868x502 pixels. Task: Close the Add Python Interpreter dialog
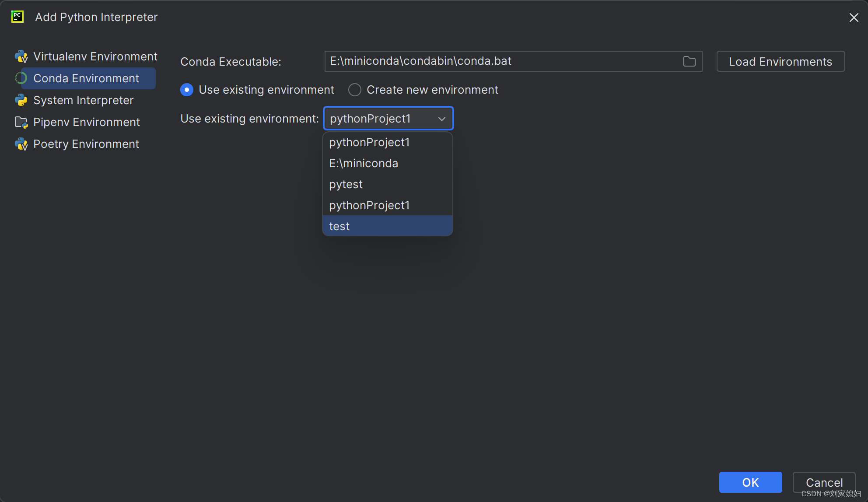(854, 18)
